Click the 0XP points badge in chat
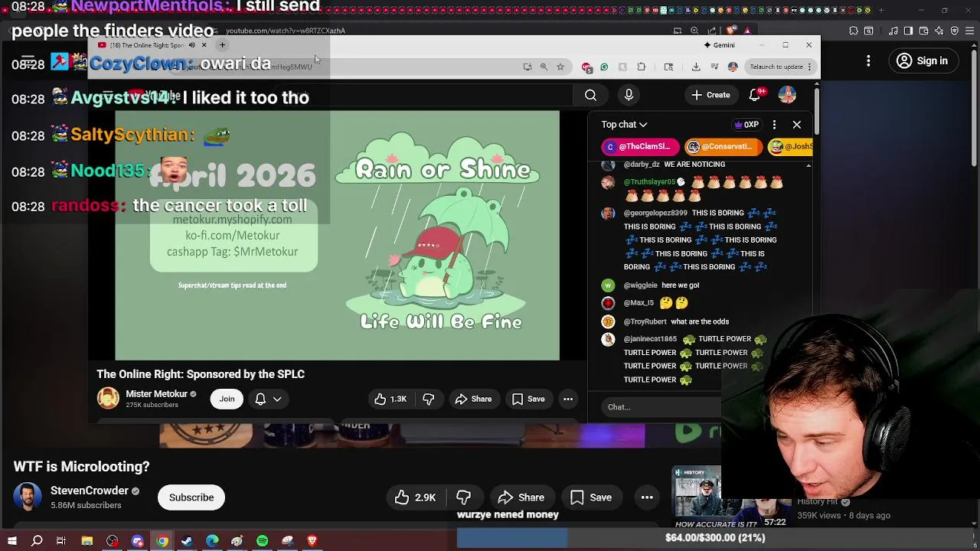 pos(746,125)
